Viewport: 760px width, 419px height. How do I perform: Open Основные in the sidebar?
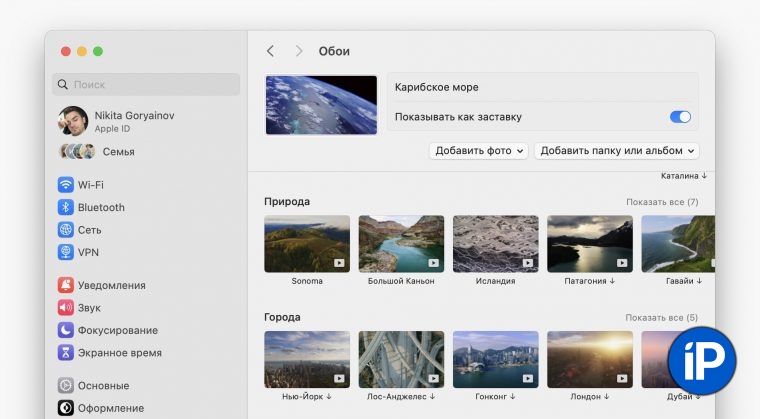click(x=103, y=386)
